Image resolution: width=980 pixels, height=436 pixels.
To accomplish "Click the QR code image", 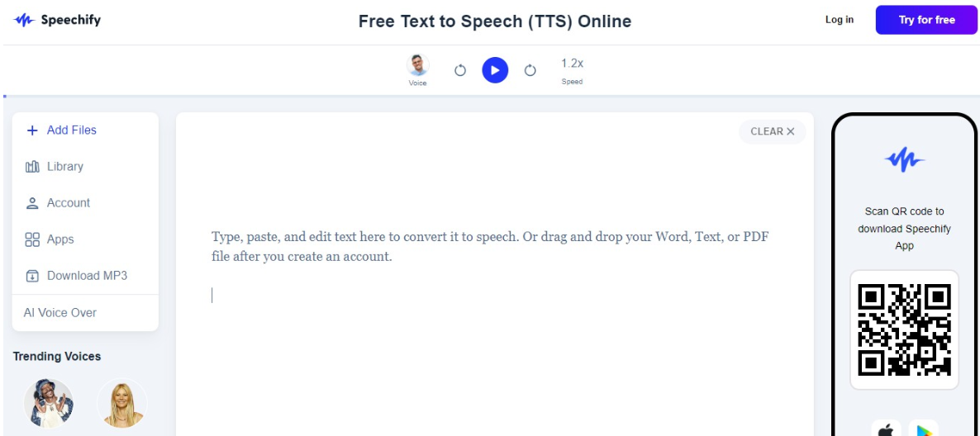I will [x=904, y=329].
